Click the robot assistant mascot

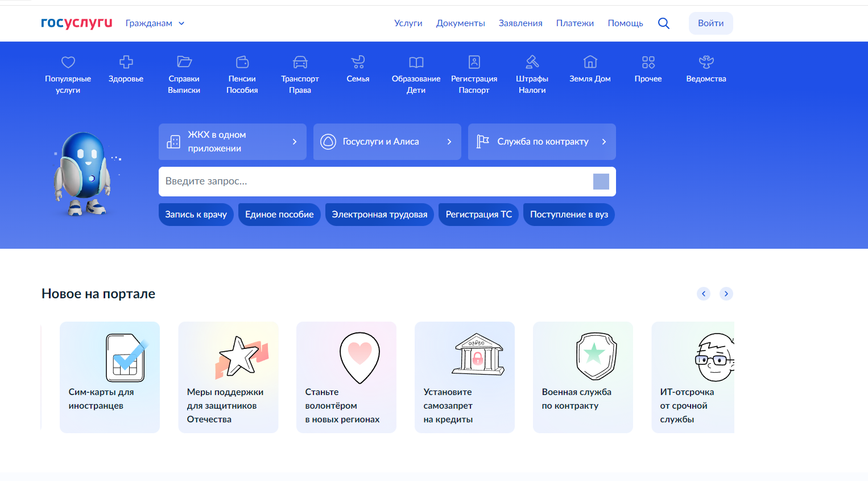pos(84,174)
